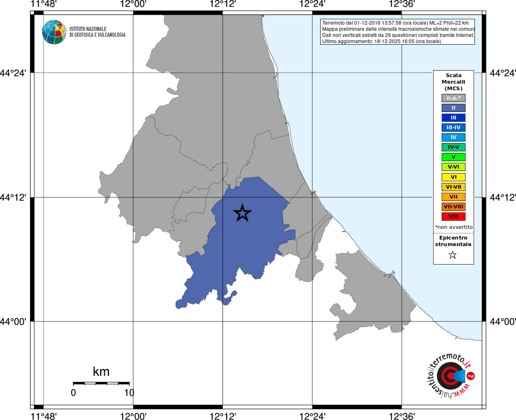This screenshot has width=516, height=420.
Task: Click the 'km' scale bar label
Action: point(101,372)
